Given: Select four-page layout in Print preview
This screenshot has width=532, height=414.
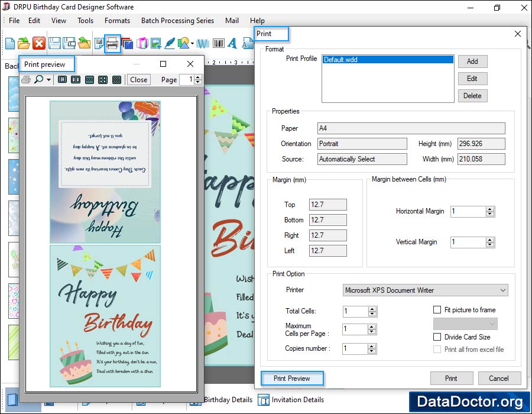Looking at the screenshot, I should click(x=103, y=80).
